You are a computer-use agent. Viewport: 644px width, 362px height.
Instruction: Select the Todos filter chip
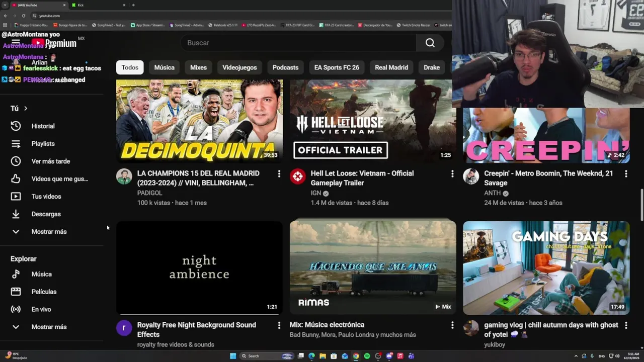click(130, 67)
